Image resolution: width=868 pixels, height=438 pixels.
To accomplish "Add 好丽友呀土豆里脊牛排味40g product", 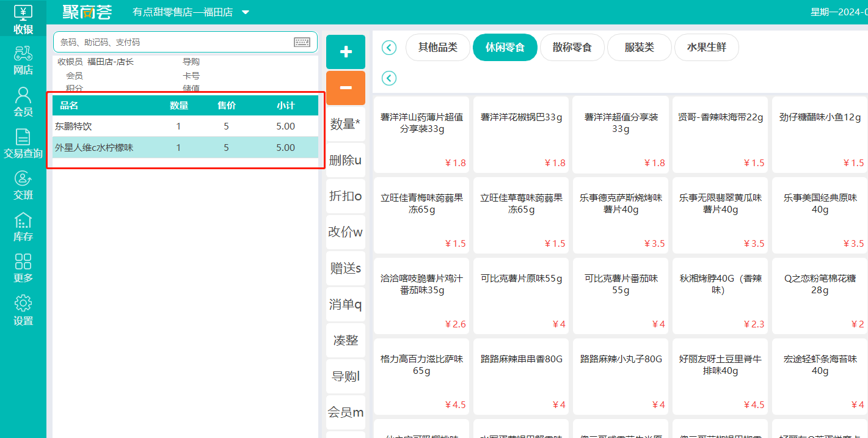I will point(720,376).
